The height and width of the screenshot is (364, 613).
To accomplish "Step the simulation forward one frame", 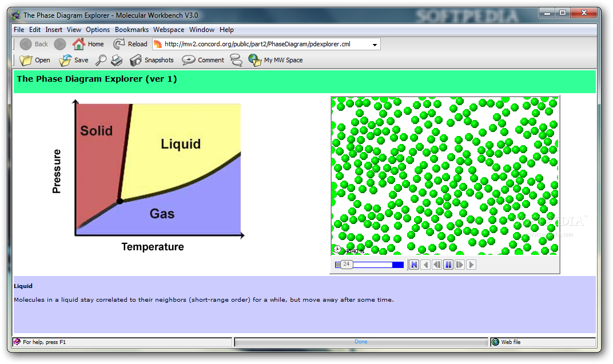I will [x=460, y=265].
